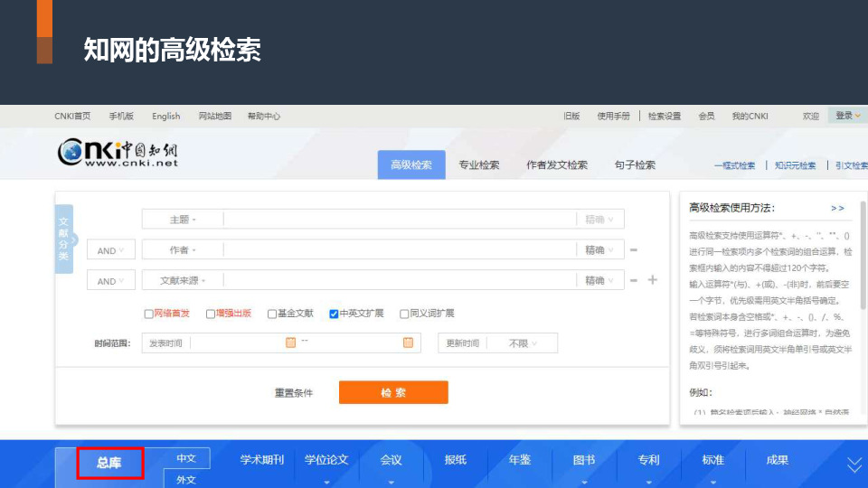This screenshot has height=488, width=868.
Task: Switch to the 句子检索 tab
Action: pyautogui.click(x=635, y=164)
